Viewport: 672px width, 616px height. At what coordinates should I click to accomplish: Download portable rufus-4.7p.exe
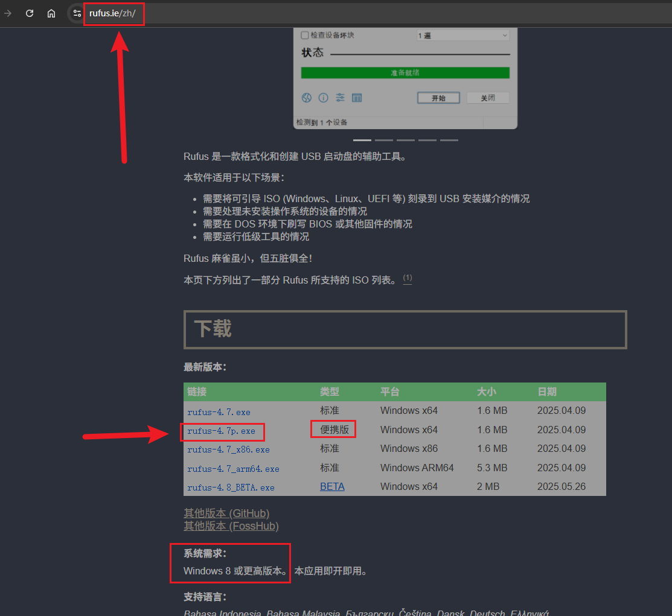[x=221, y=431]
